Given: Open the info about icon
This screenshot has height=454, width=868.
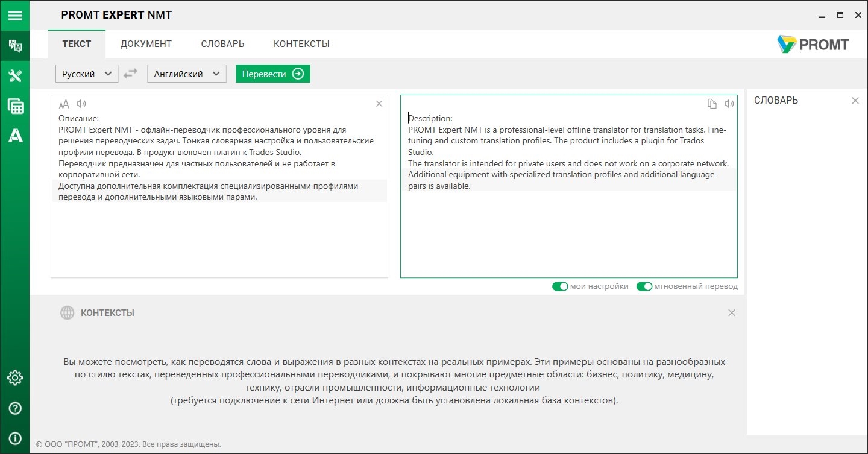Looking at the screenshot, I should click(14, 438).
